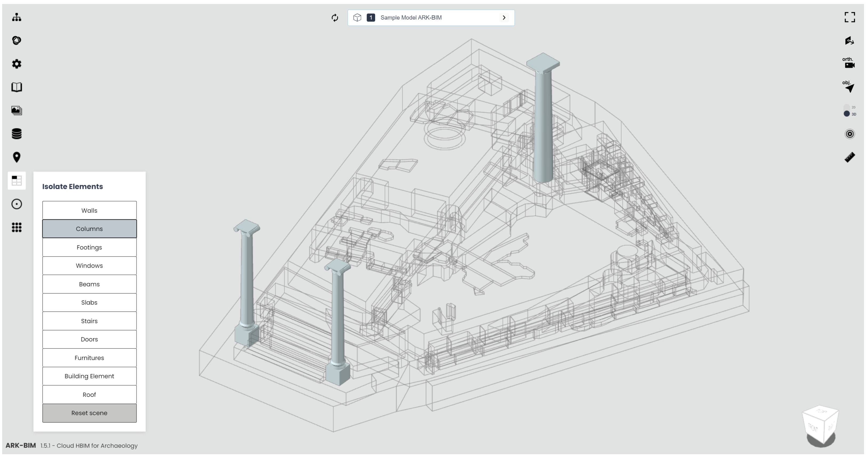Screen dimensions: 868x459
Task: Isolate Walls elements
Action: (x=89, y=211)
